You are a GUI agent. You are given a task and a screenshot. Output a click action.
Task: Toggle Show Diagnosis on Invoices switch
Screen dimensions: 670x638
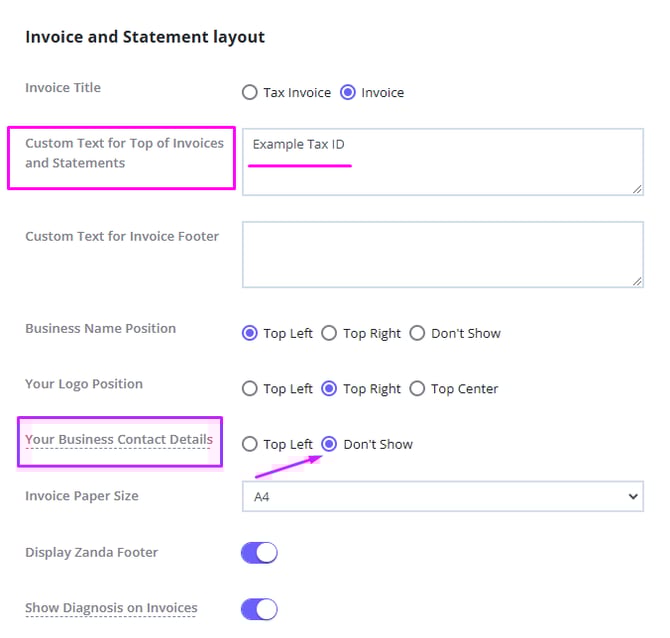pos(259,609)
